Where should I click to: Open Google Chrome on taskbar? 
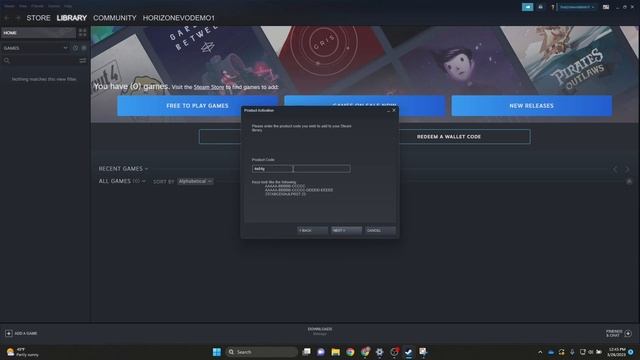point(350,352)
